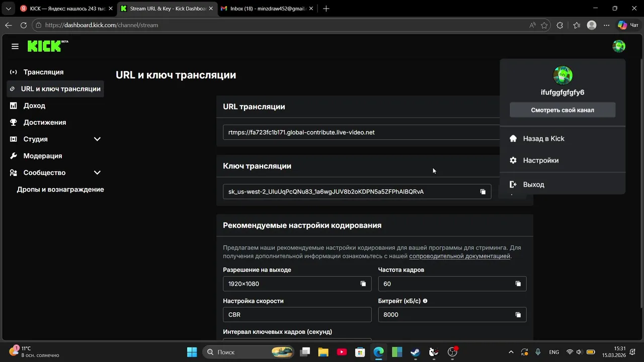Image resolution: width=644 pixels, height=362 pixels.
Task: Open the browser profile icon
Action: tap(592, 25)
